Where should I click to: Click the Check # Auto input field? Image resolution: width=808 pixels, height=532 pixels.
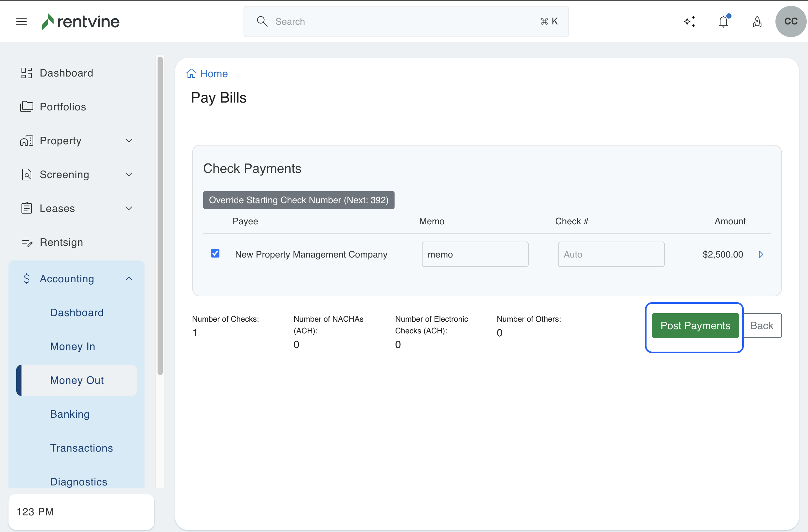[x=611, y=254]
